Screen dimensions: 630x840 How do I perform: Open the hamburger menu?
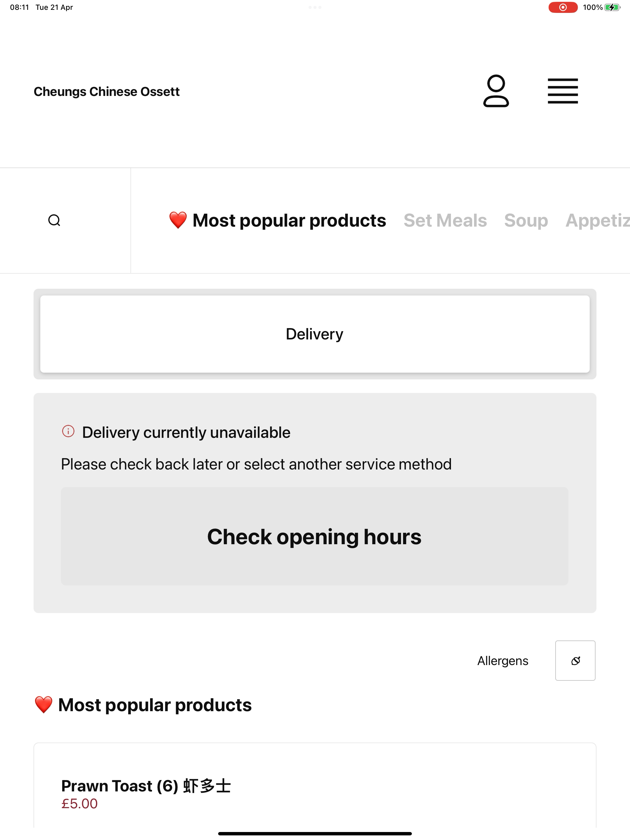tap(563, 91)
